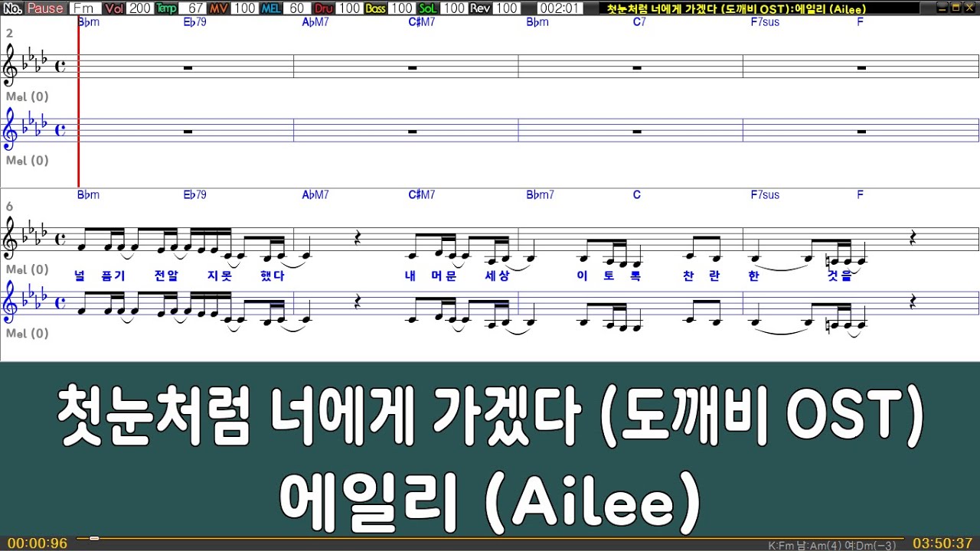The width and height of the screenshot is (980, 551).
Task: Click the red playback position cursor line
Action: click(78, 103)
